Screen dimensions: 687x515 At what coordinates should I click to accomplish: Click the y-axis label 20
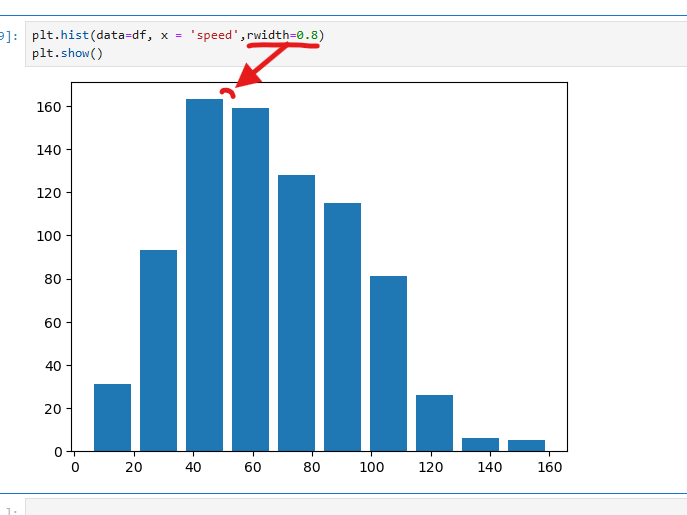53,409
